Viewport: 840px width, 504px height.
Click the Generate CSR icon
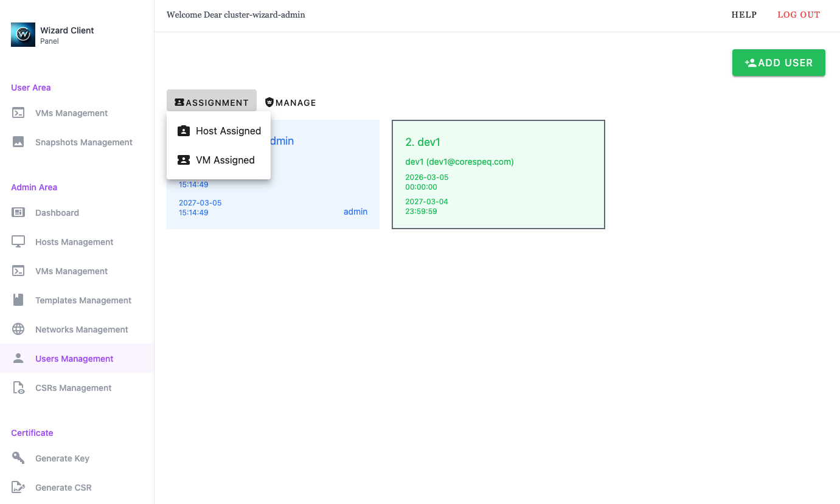pos(18,488)
